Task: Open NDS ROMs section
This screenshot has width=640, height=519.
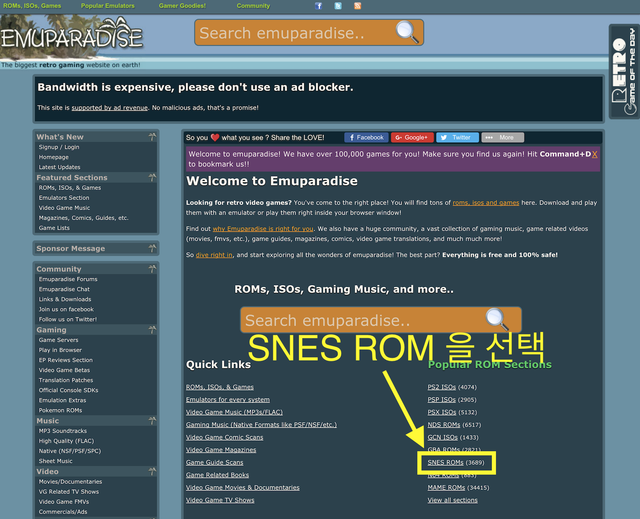Action: (444, 425)
